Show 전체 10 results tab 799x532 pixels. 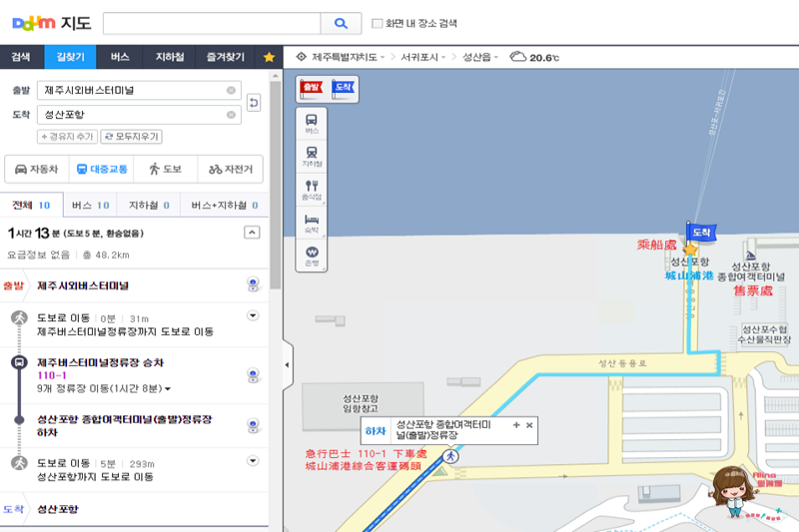click(x=32, y=206)
